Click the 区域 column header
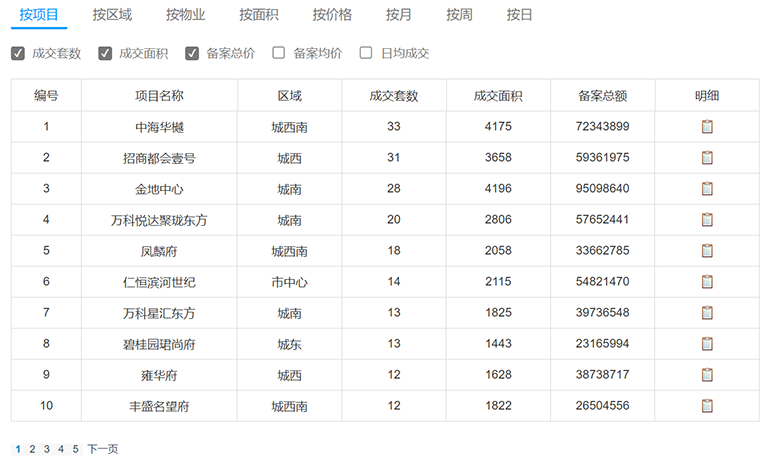This screenshot has width=770, height=463. [x=289, y=95]
